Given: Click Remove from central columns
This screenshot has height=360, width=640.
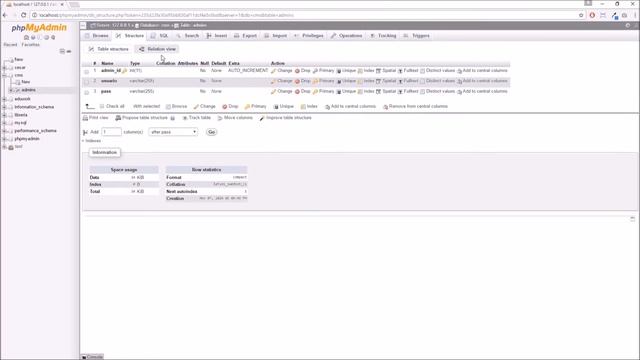Looking at the screenshot, I should (415, 107).
